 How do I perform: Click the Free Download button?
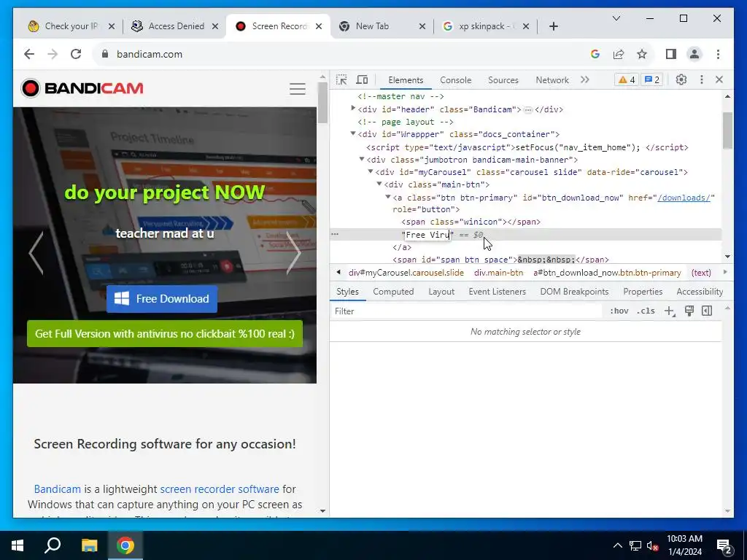pos(161,299)
